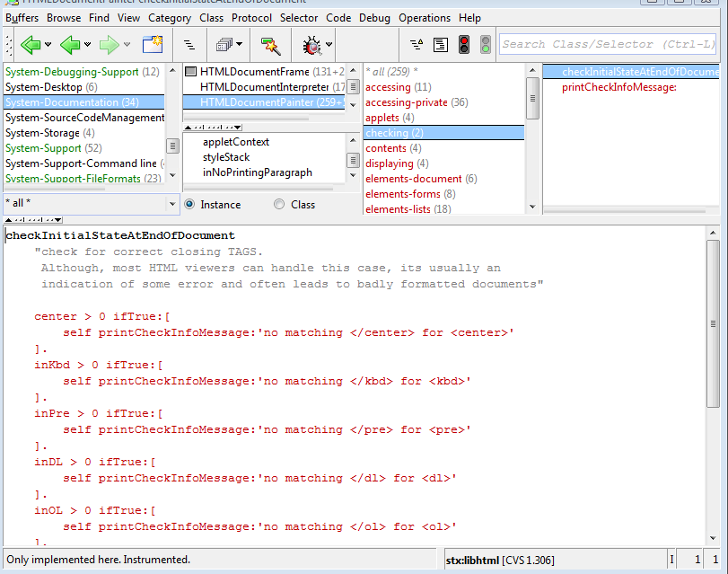This screenshot has width=728, height=574.
Task: Open the Buffers menu
Action: coord(22,18)
